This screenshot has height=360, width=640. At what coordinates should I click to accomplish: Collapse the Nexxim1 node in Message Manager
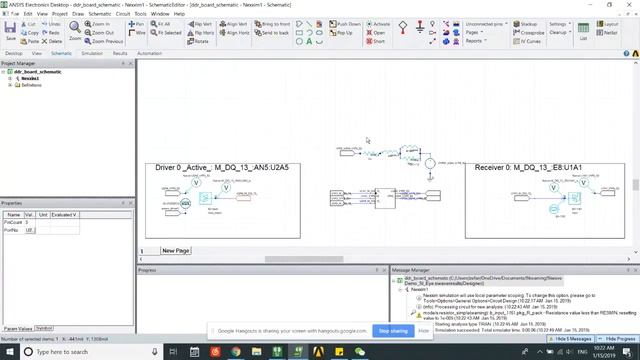pos(400,289)
